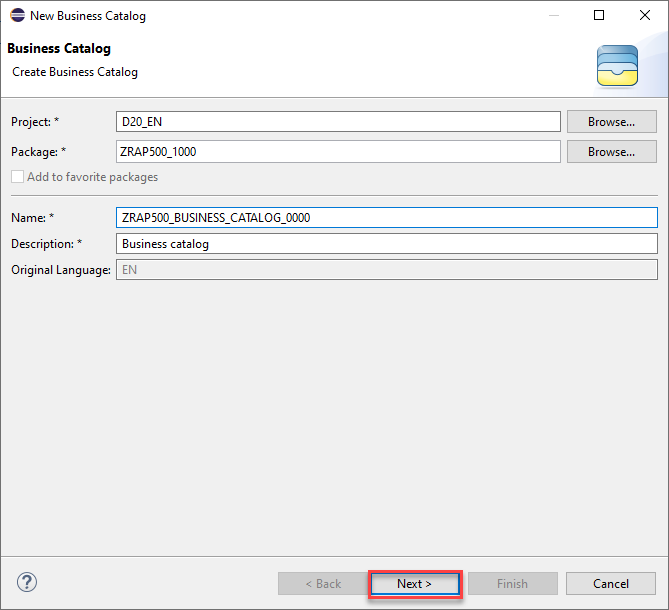Click the Name: label

(x=32, y=218)
